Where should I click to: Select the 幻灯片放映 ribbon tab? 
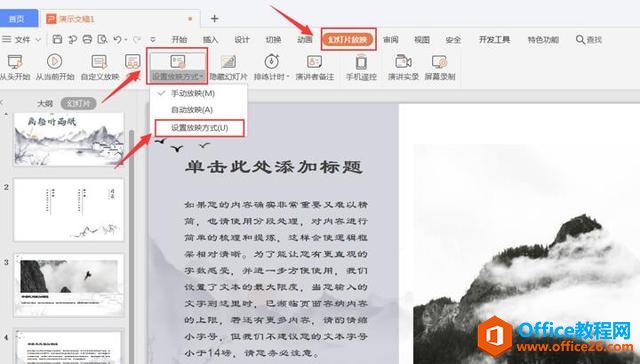point(348,40)
